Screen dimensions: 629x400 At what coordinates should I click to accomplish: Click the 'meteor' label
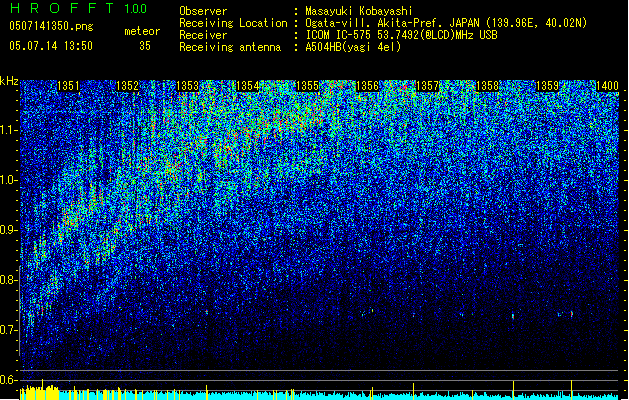(142, 31)
